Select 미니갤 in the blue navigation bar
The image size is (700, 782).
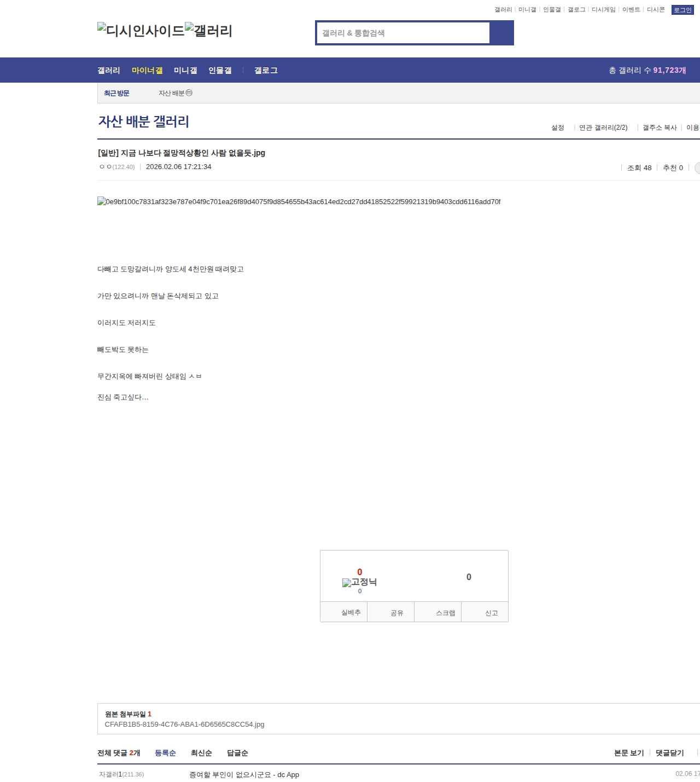point(185,71)
